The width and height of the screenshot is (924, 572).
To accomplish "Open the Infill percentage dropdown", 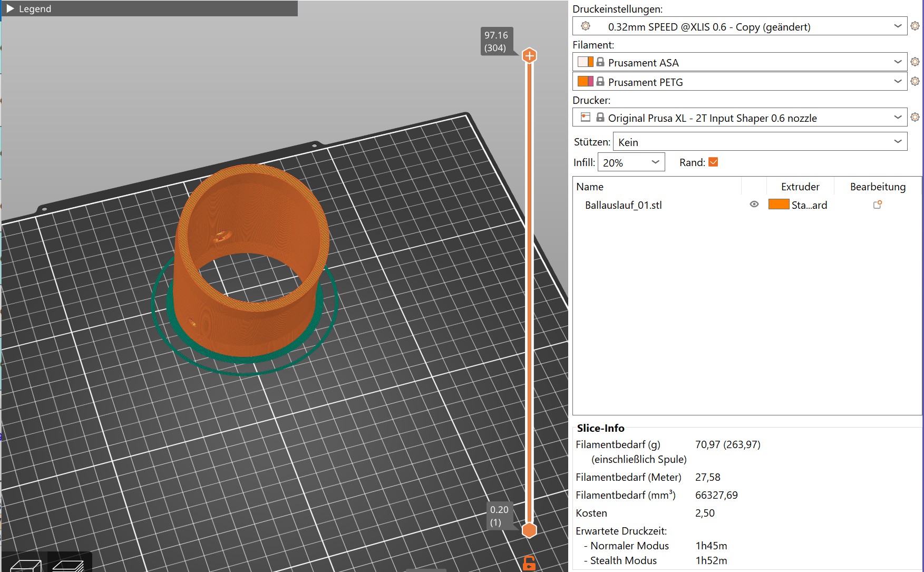I will [631, 162].
